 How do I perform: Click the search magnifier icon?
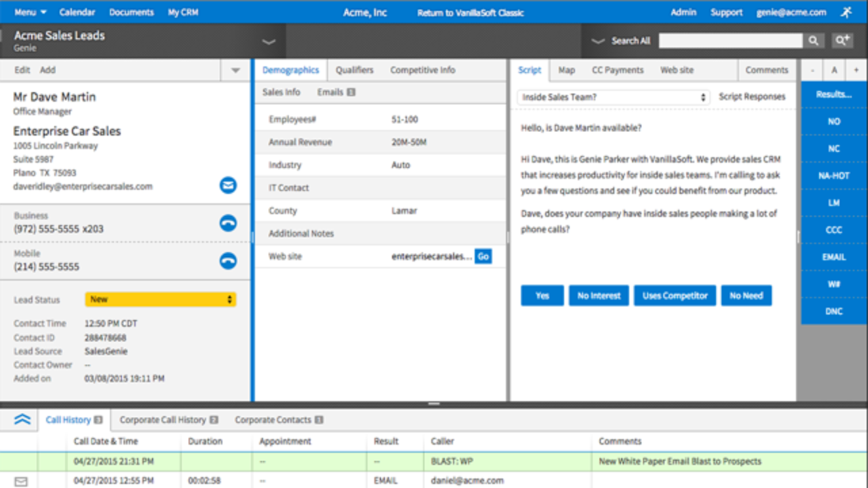coord(814,41)
